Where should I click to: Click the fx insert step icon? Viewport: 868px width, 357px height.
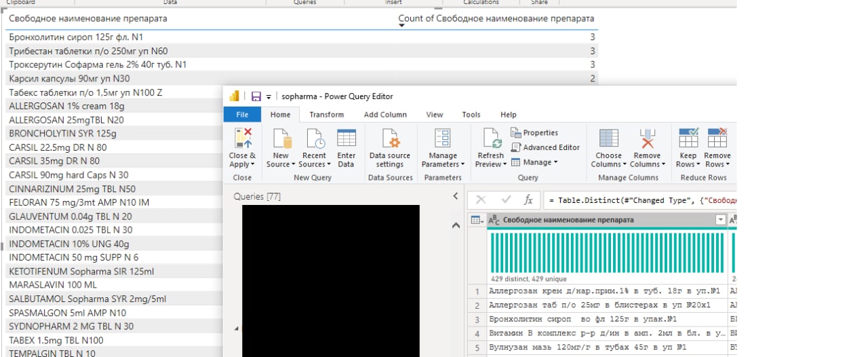[528, 200]
